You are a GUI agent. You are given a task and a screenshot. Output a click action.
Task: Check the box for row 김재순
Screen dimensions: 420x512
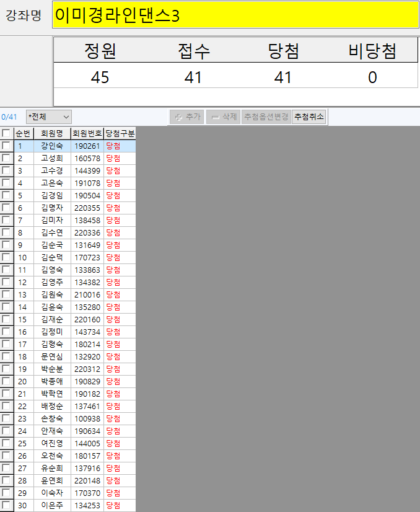[6, 319]
